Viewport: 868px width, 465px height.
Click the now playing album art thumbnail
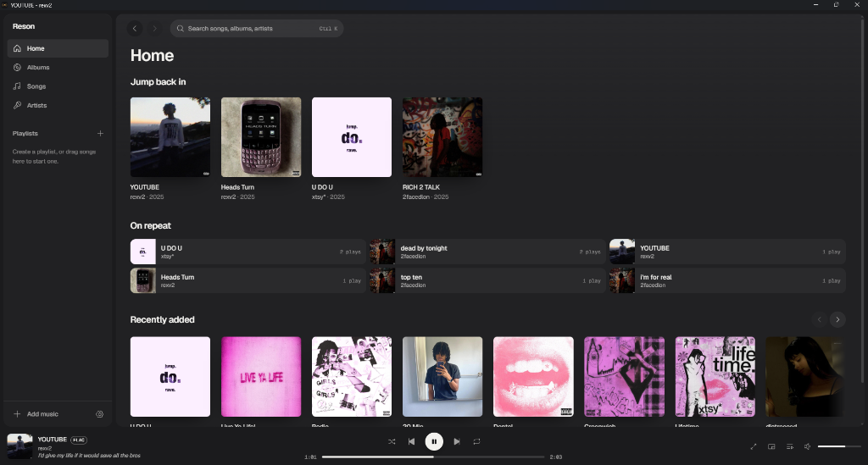coord(19,446)
